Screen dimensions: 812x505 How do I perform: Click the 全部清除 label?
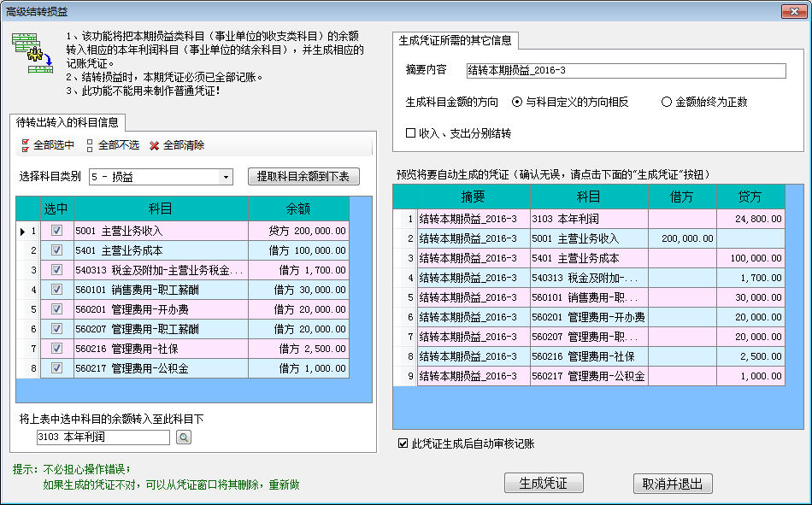tap(184, 145)
